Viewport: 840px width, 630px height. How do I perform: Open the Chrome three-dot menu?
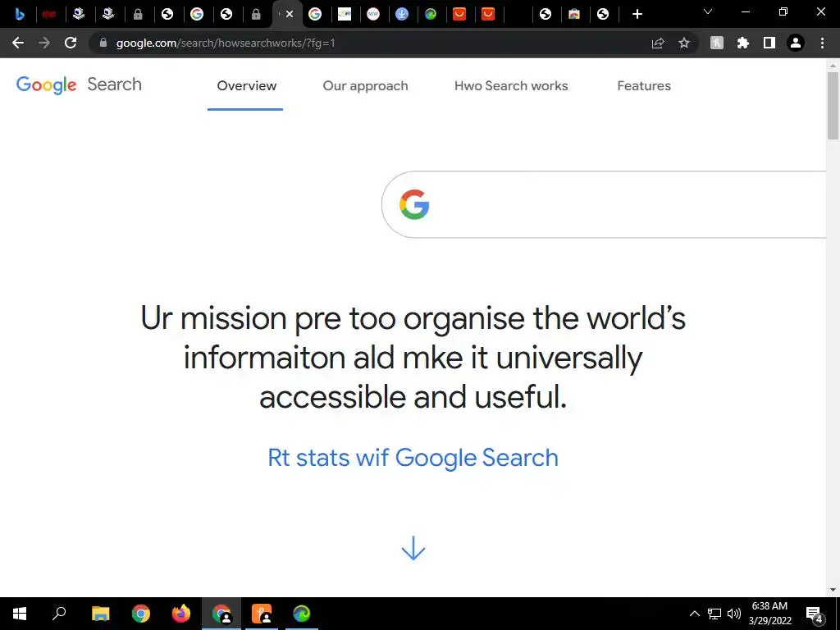[822, 43]
